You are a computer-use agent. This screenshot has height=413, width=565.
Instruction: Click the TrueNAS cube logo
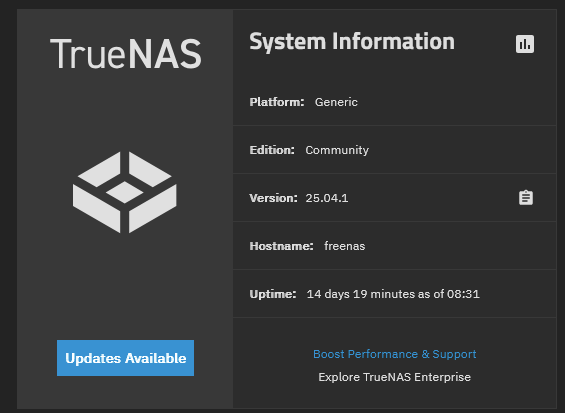[x=125, y=192]
